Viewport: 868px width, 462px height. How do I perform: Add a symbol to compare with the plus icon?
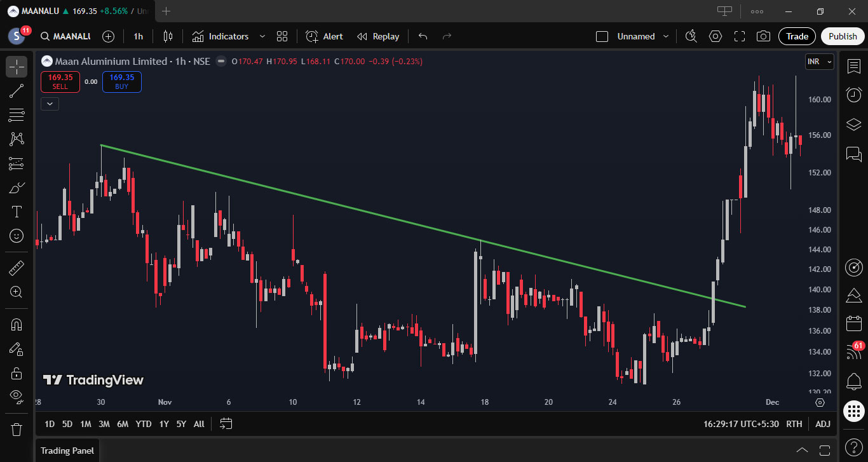click(x=109, y=36)
